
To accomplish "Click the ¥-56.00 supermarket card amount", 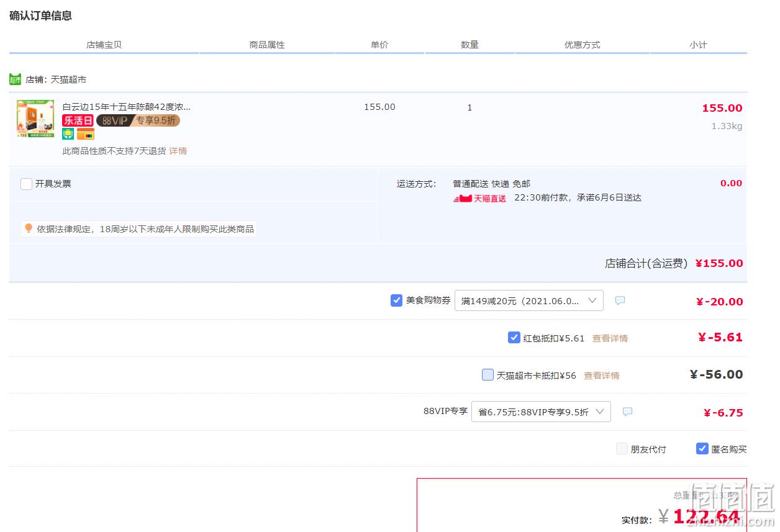I will (x=716, y=374).
